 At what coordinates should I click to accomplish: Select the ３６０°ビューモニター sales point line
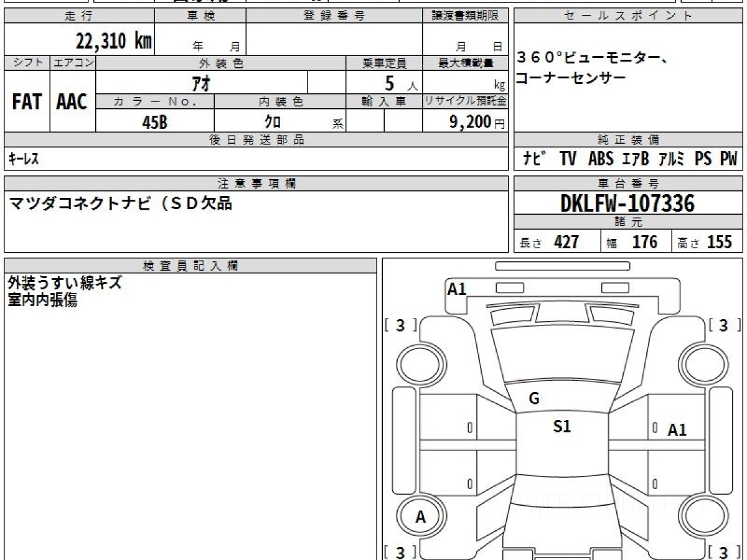coord(593,59)
